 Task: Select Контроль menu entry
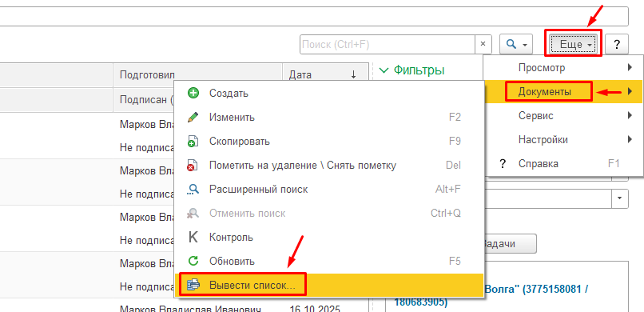[330, 237]
